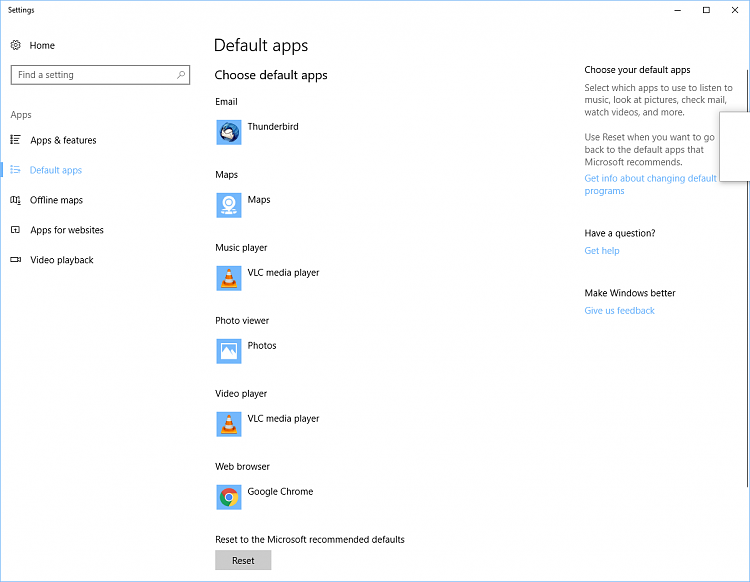Select Default apps in sidebar
The image size is (750, 582).
(x=56, y=171)
